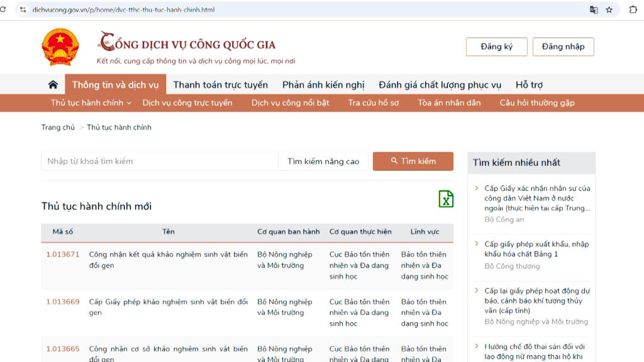Export procedures list via Excel icon
The image size is (644, 362).
coord(446,199)
